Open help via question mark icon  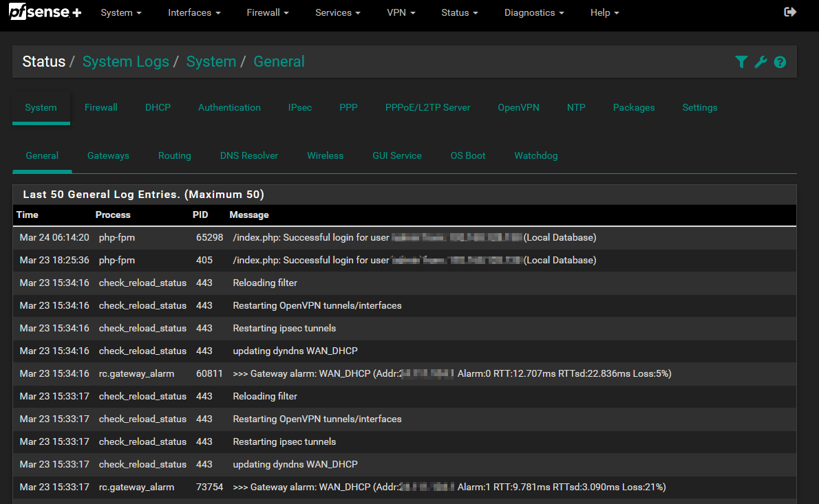click(780, 62)
